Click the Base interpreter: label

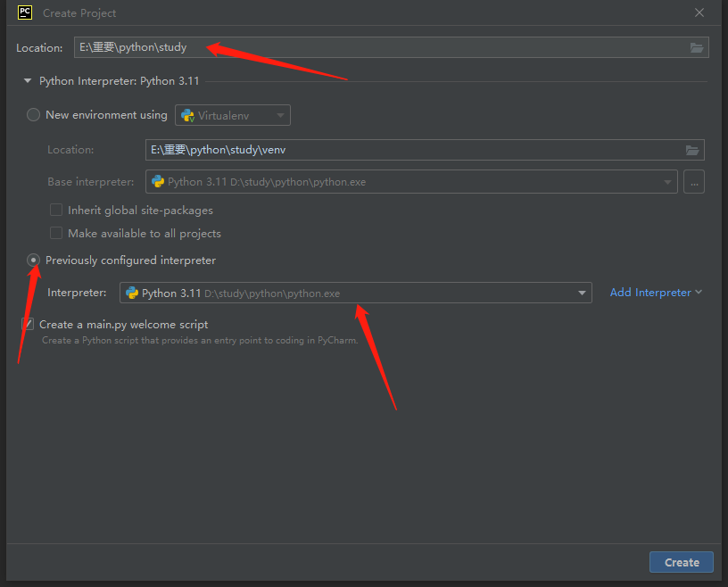(x=90, y=182)
